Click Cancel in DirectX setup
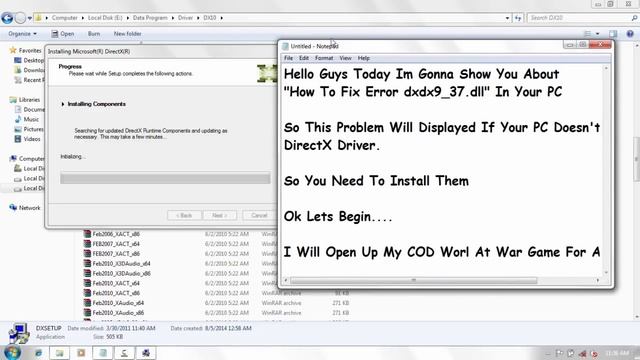This screenshot has height=360, width=640. click(x=259, y=215)
